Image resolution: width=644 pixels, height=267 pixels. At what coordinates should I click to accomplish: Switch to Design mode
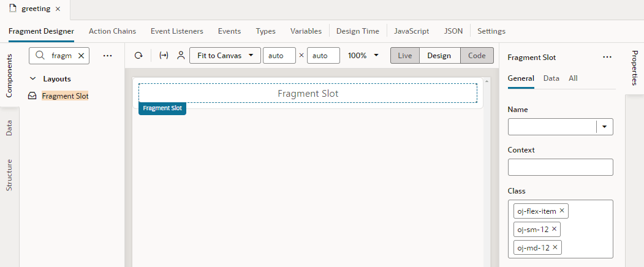tap(439, 56)
